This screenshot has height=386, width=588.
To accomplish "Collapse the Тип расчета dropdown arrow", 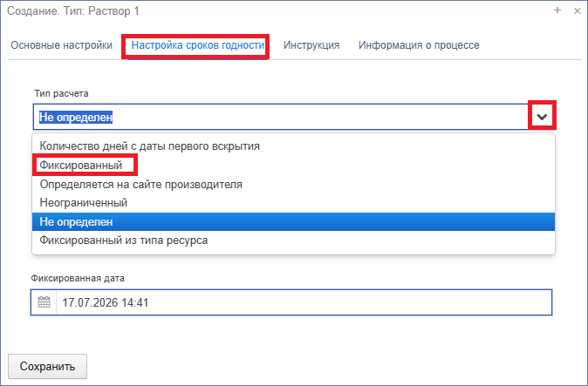I will tap(542, 117).
